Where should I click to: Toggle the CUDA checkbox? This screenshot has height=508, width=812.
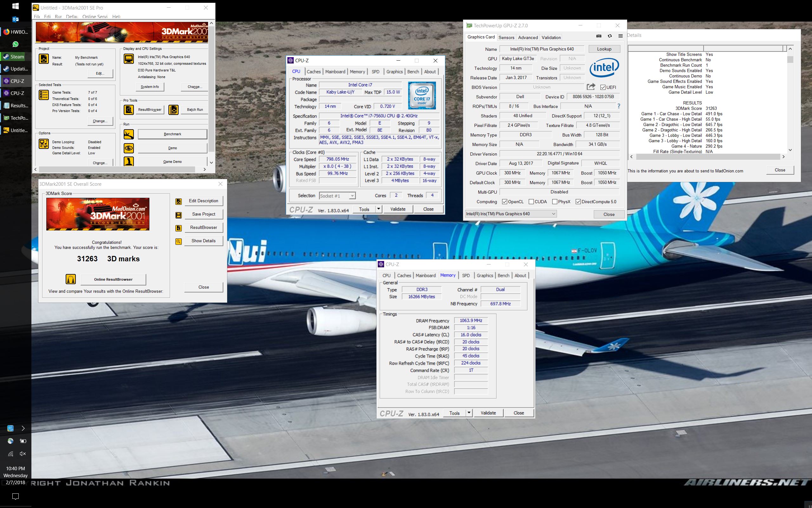click(x=531, y=202)
